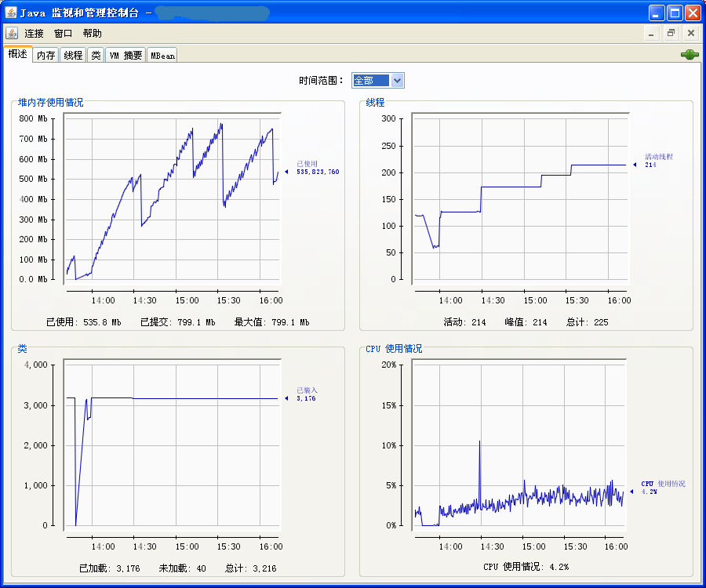Switch to the 内存 tab
The height and width of the screenshot is (588, 706).
pyautogui.click(x=46, y=56)
